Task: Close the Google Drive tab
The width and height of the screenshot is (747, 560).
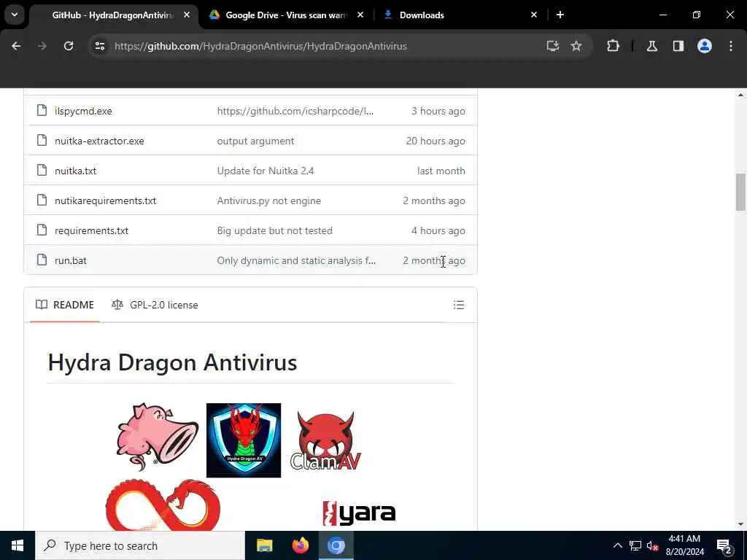Action: click(360, 15)
